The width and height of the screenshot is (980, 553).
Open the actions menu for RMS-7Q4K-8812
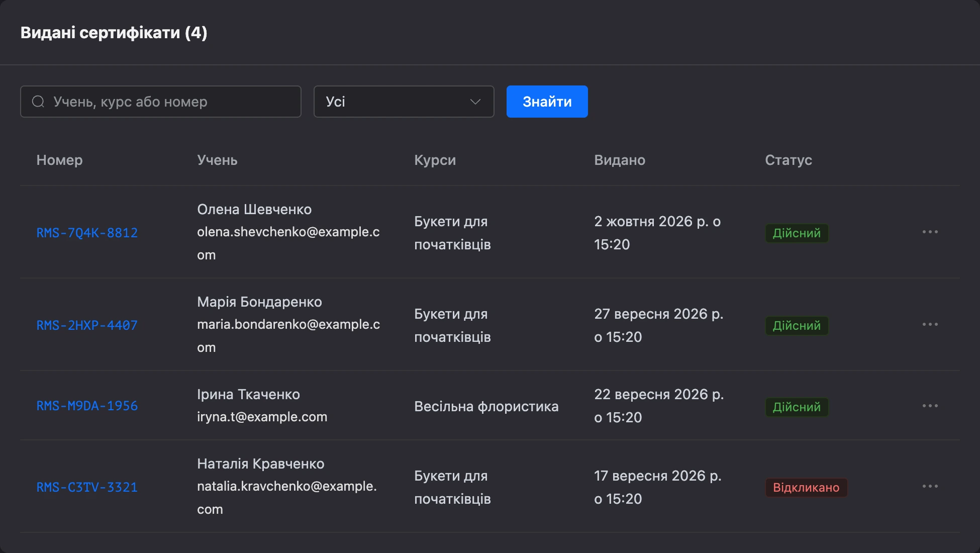(x=930, y=232)
